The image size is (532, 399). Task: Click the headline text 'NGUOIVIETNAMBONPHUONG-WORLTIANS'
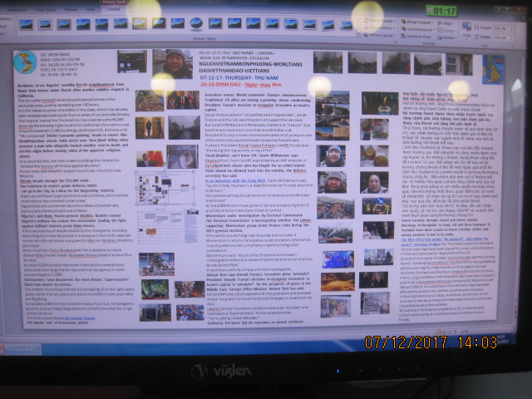pyautogui.click(x=251, y=64)
